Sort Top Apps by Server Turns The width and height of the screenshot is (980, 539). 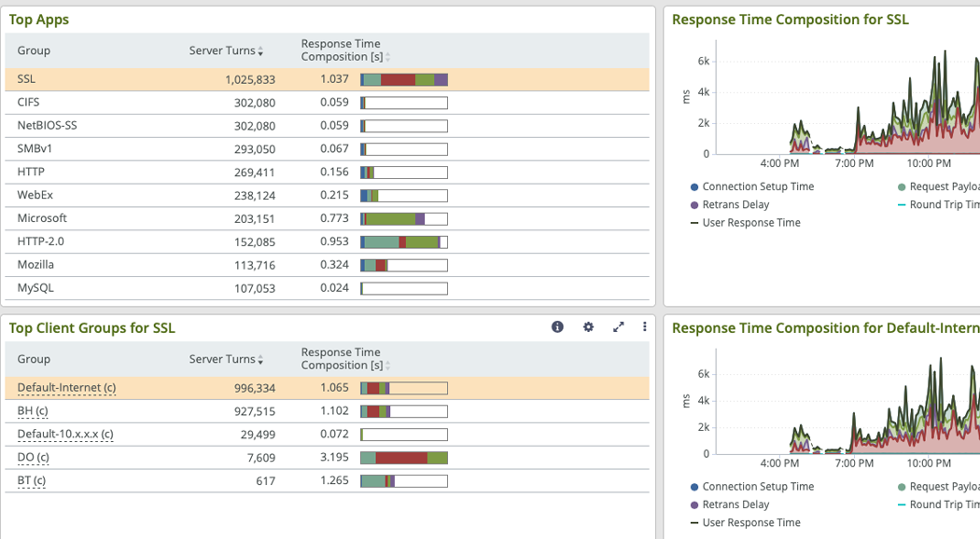coord(226,51)
